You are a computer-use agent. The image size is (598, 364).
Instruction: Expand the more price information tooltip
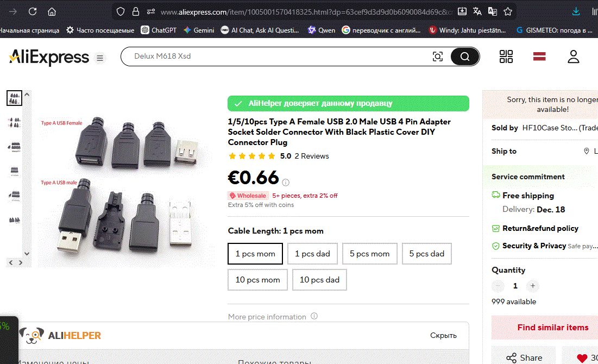point(314,316)
